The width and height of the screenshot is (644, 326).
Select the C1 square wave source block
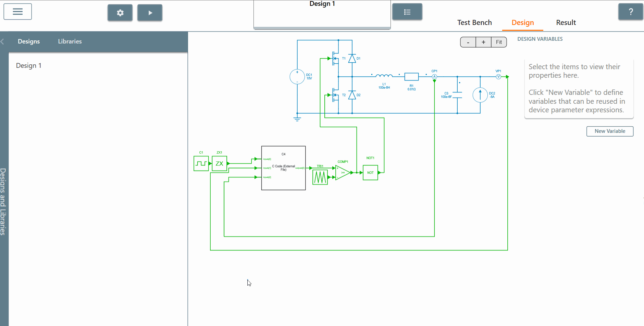point(201,164)
